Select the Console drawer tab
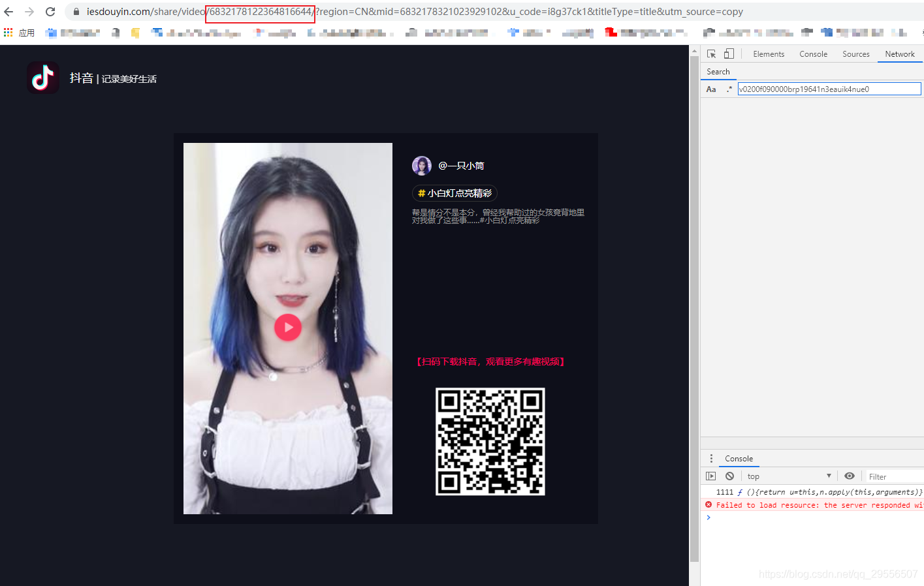924x586 pixels. 739,459
